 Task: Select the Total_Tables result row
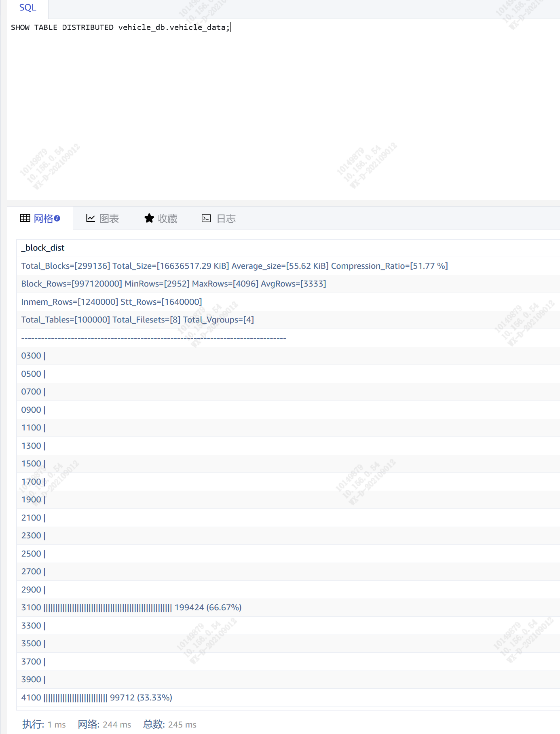[137, 320]
